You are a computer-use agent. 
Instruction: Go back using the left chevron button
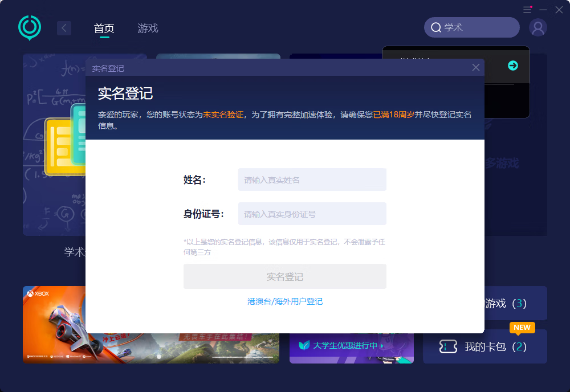pyautogui.click(x=64, y=28)
